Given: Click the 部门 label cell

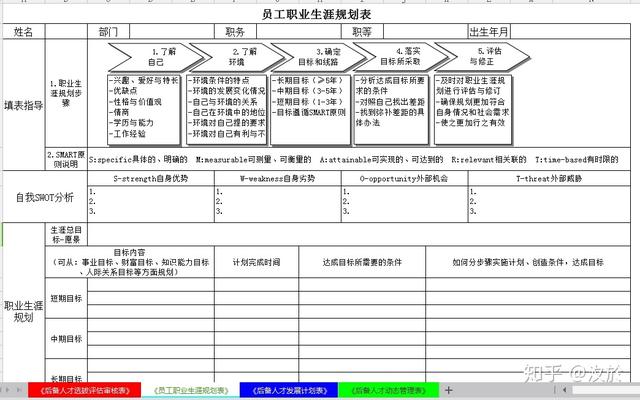Looking at the screenshot, I should [109, 31].
